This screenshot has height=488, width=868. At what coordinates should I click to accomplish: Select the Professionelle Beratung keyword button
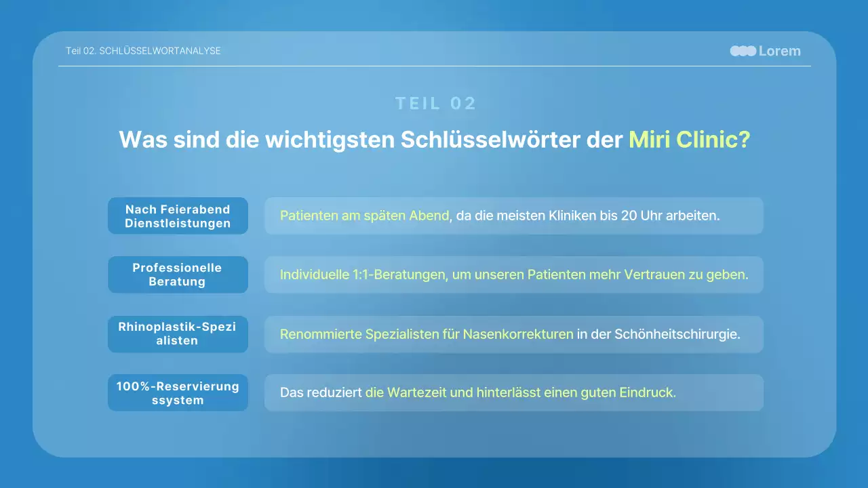pyautogui.click(x=178, y=274)
